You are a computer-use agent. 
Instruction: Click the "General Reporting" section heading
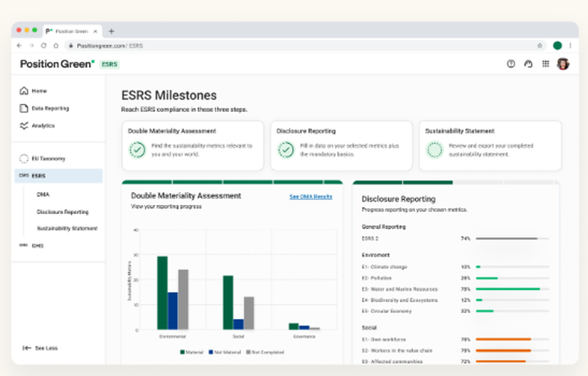(x=383, y=227)
